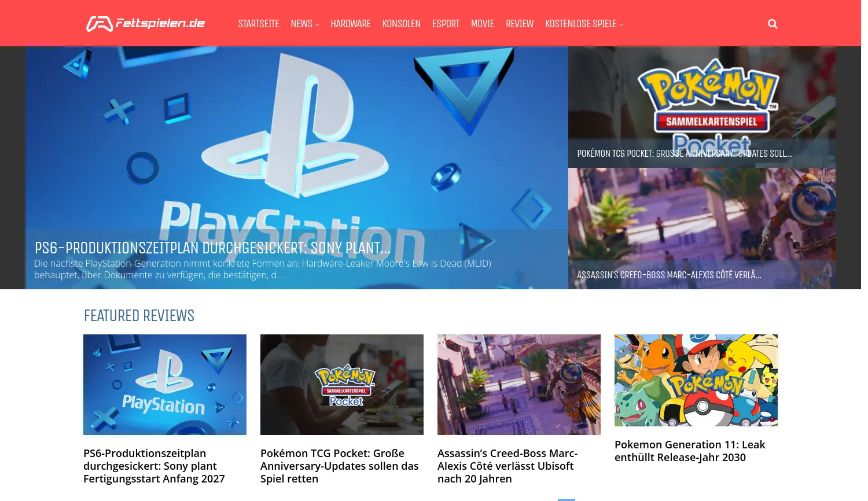The image size is (868, 501).
Task: Click the Pokemon characters review thumbnail
Action: point(696,380)
